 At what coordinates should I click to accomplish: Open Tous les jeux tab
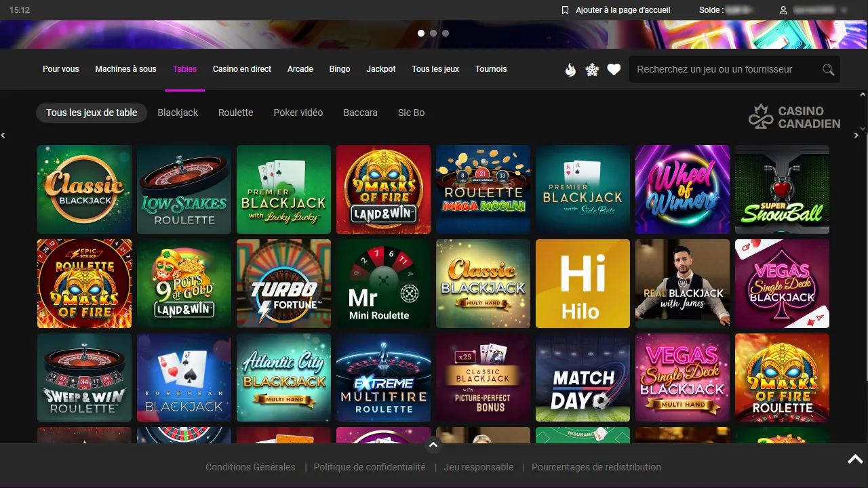pos(435,69)
